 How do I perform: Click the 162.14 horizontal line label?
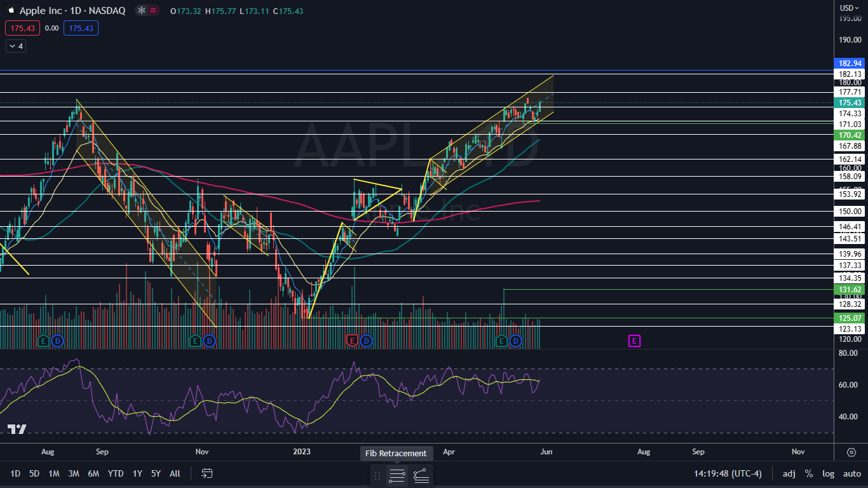coord(850,159)
